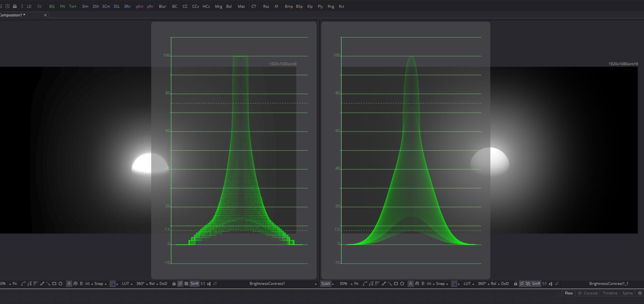
Task: Toggle DoD in right viewer
Action: click(505, 284)
